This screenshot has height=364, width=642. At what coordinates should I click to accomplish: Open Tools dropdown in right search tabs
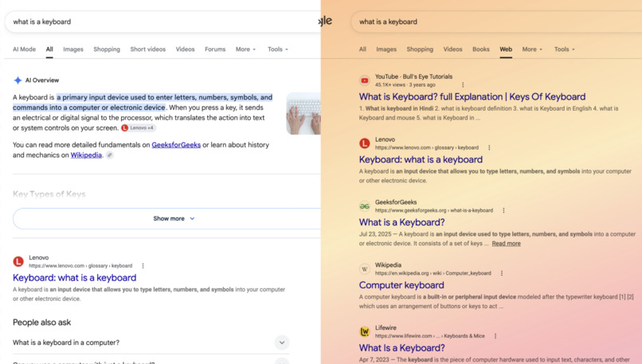point(565,49)
